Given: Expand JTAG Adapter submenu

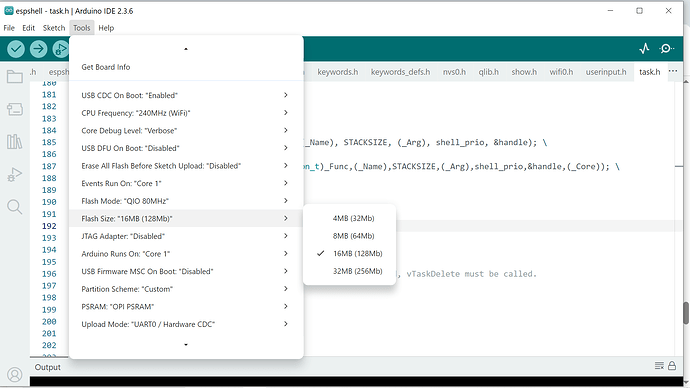Looking at the screenshot, I should 186,236.
